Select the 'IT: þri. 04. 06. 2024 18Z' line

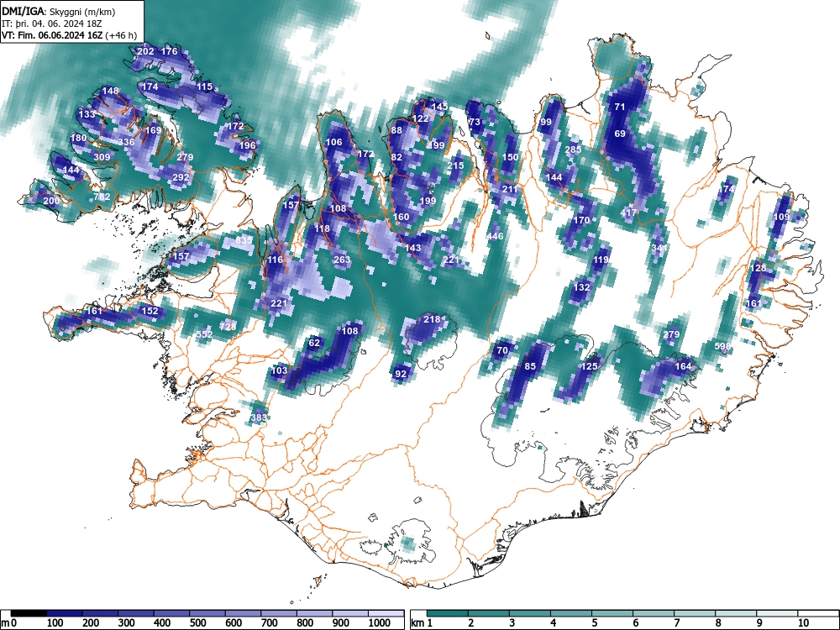[52, 24]
